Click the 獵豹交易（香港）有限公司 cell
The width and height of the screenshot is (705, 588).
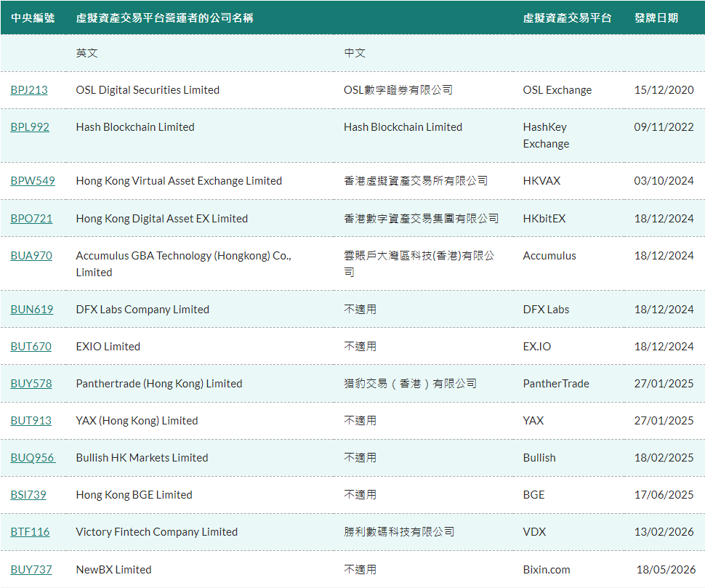click(410, 384)
